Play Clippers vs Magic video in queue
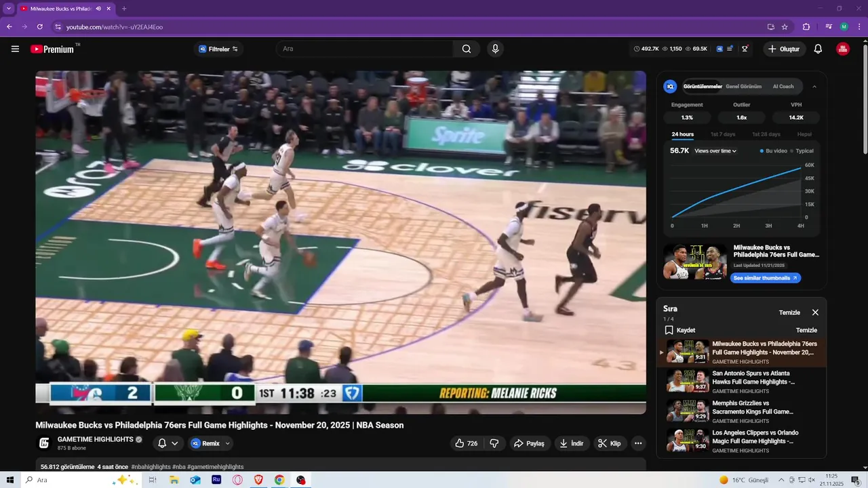The height and width of the screenshot is (488, 868). point(743,441)
